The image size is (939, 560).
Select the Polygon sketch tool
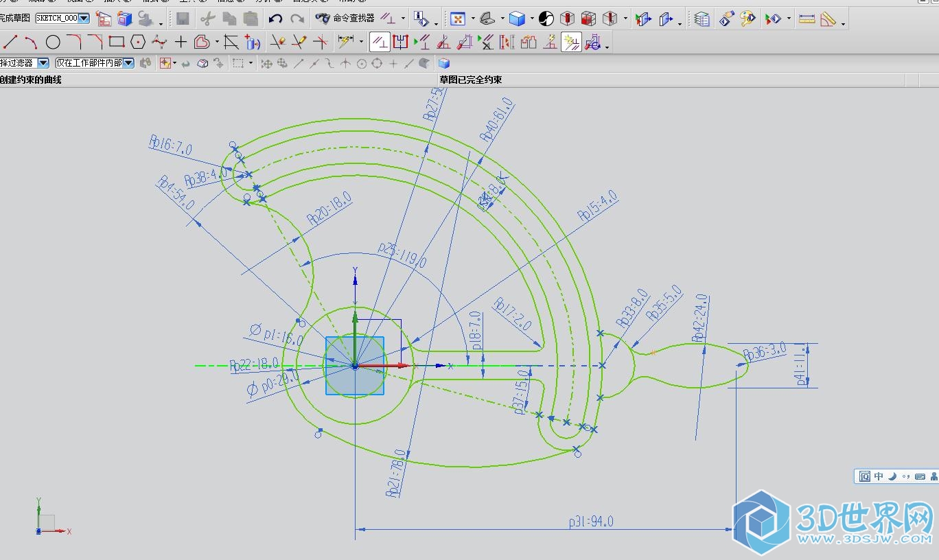[138, 42]
